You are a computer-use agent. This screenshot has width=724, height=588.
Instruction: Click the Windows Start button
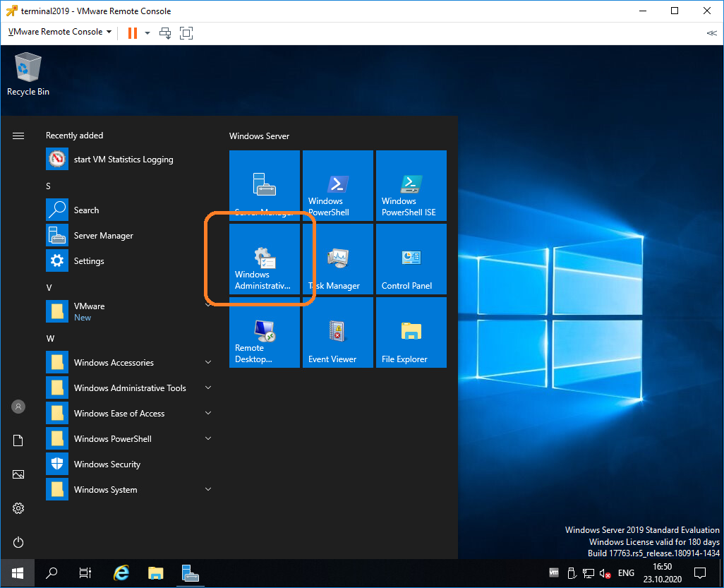pos(18,573)
